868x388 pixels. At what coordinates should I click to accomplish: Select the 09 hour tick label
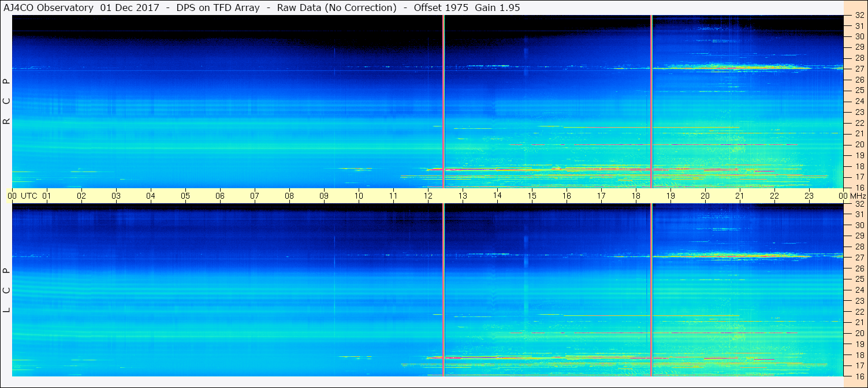coord(324,196)
